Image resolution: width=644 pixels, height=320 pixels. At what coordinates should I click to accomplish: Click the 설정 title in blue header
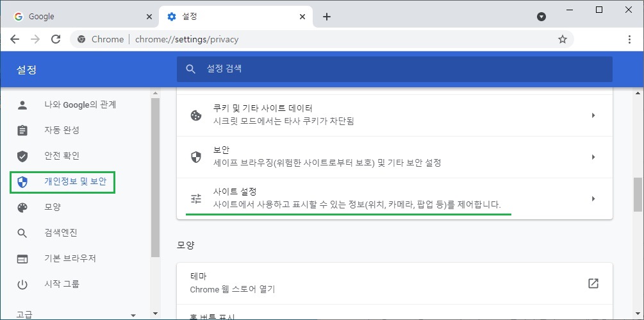(x=27, y=69)
